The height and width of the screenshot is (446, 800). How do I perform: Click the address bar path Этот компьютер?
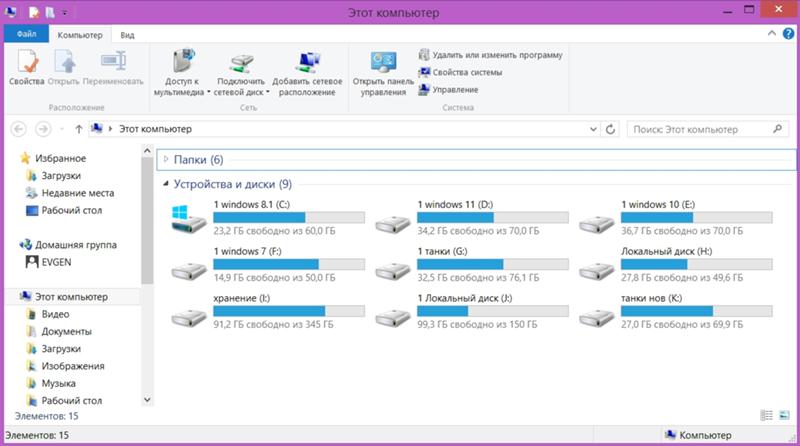point(156,129)
